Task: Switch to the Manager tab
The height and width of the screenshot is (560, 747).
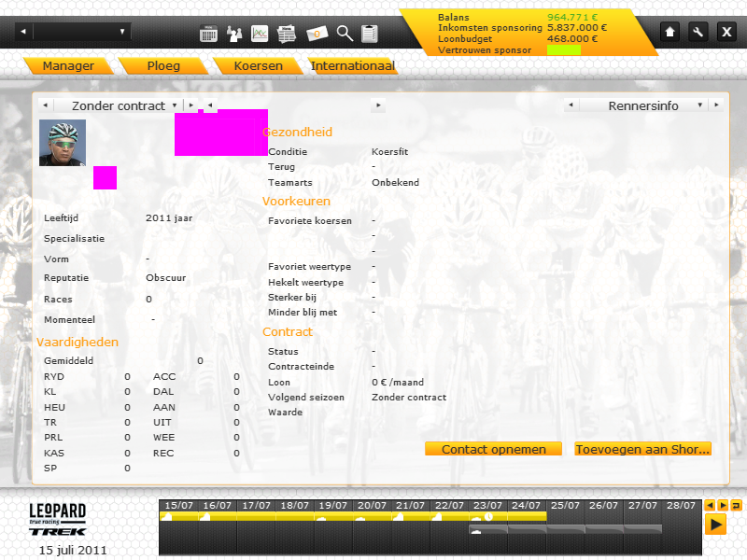Action: tap(68, 66)
